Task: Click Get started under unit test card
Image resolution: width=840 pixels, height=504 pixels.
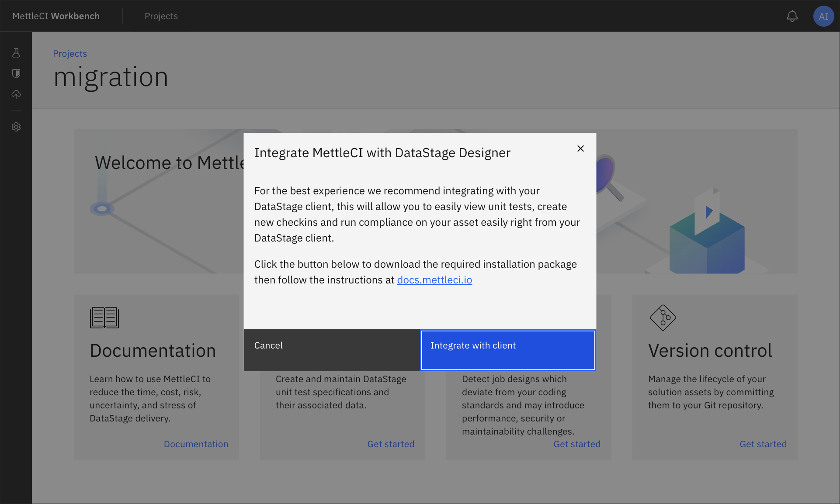Action: point(391,444)
